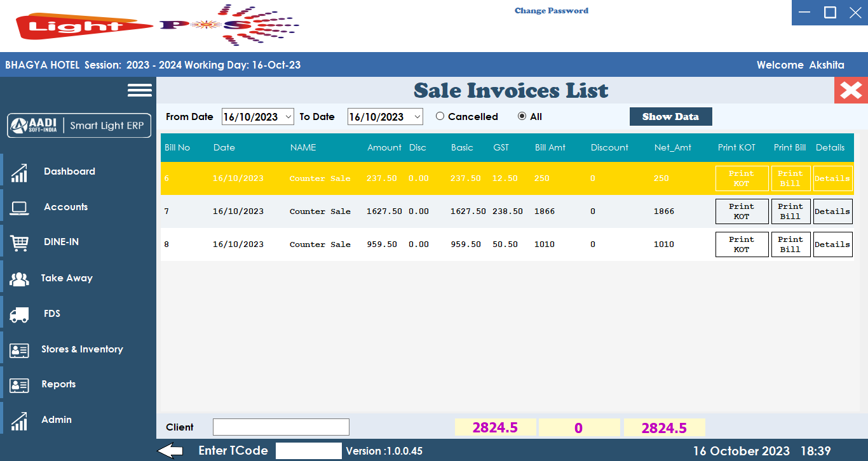This screenshot has height=461, width=868.
Task: Go to Admin section
Action: click(57, 420)
